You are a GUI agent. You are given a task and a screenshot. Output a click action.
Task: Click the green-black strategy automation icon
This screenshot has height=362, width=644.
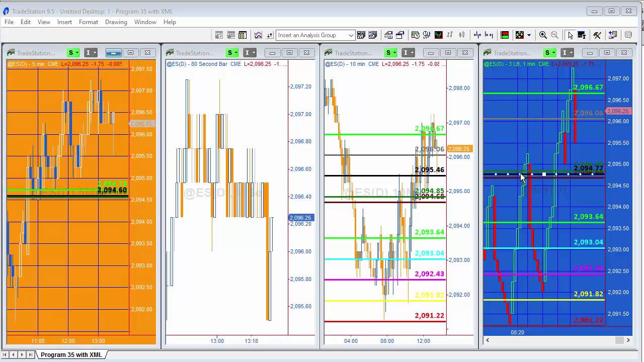520,35
